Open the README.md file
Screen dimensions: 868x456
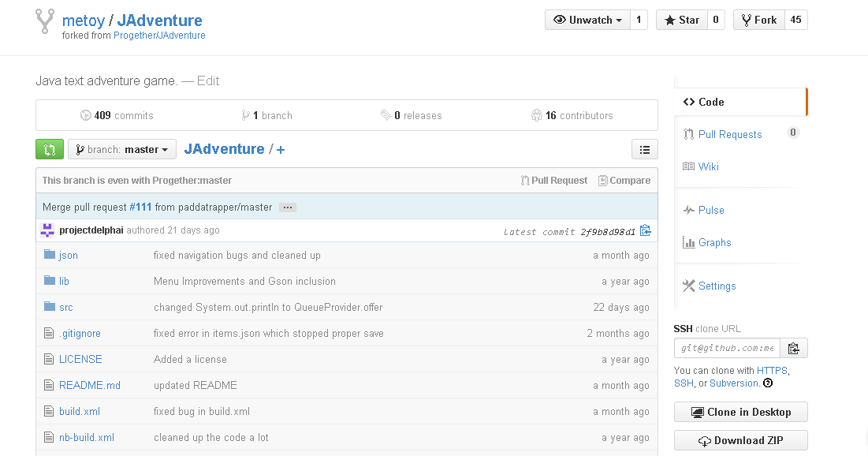(x=90, y=385)
